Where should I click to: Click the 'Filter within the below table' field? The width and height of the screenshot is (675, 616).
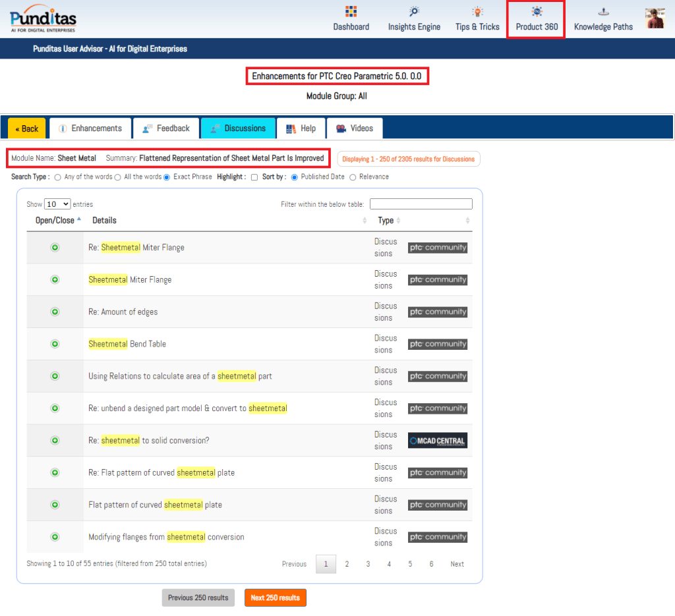point(421,204)
